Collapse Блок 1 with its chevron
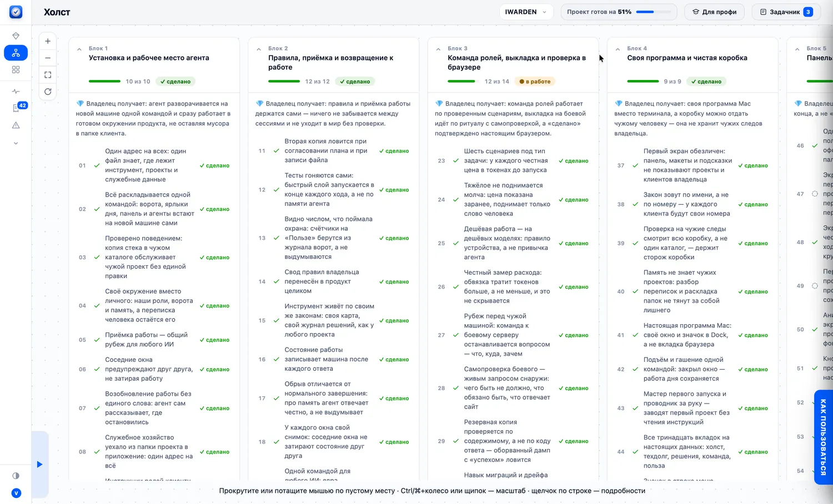The width and height of the screenshot is (833, 504). 79,49
